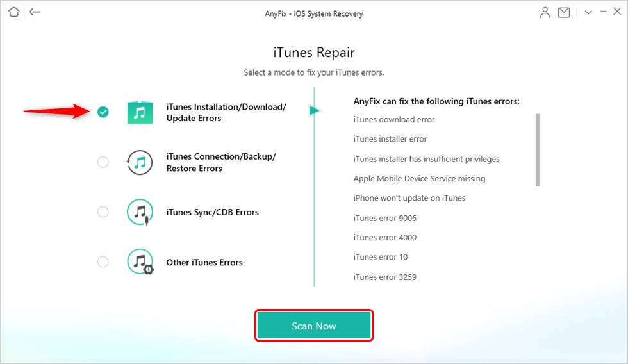This screenshot has height=364, width=628.
Task: Click iTunes Installation/Download/Update Errors label
Action: click(x=226, y=113)
